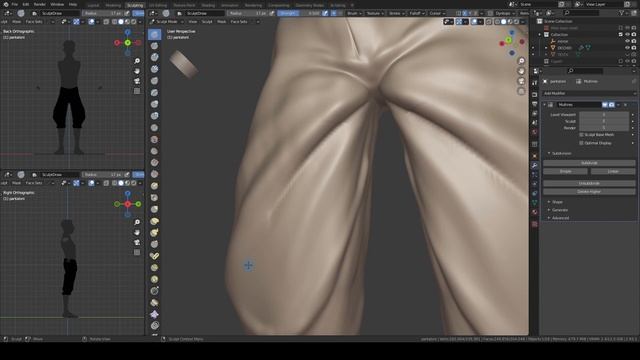This screenshot has height=360, width=640.
Task: Toggle camera view in User Perspective viewport
Action: tap(521, 81)
